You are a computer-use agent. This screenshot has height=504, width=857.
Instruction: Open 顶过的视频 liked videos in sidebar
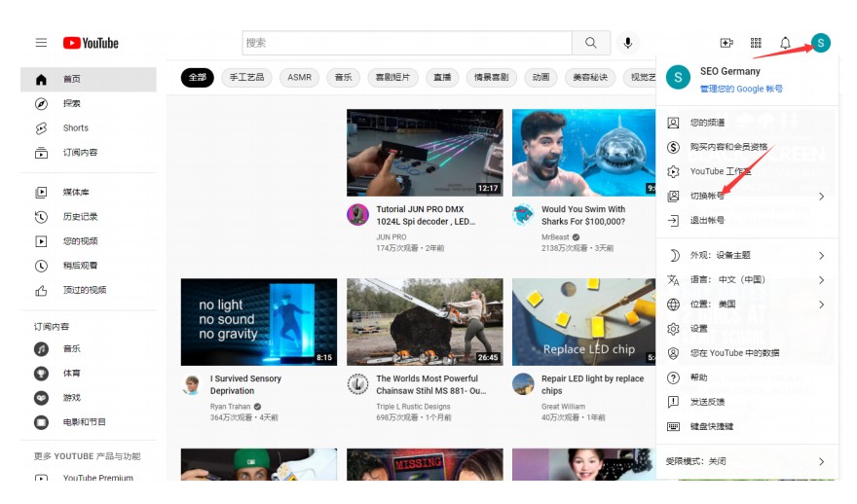pyautogui.click(x=89, y=290)
